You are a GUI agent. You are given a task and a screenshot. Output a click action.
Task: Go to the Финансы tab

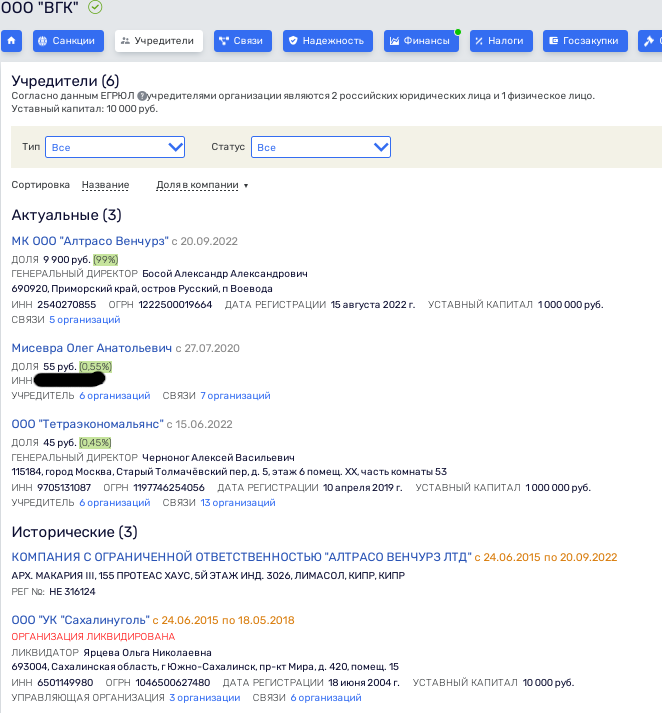421,41
